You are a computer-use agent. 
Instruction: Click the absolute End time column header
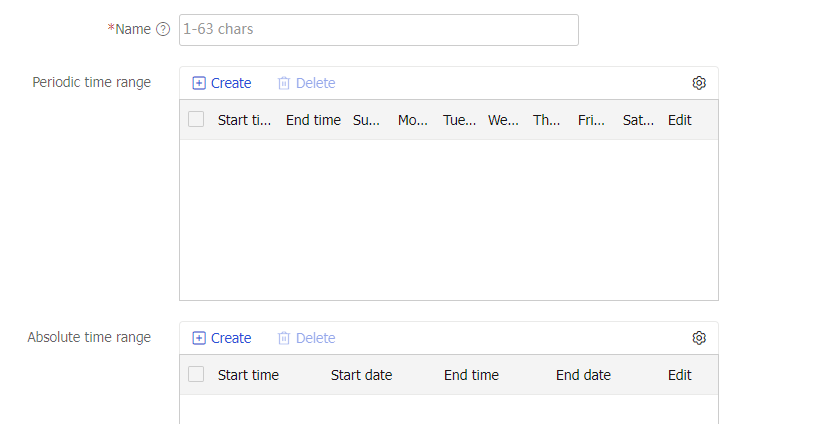tap(471, 375)
